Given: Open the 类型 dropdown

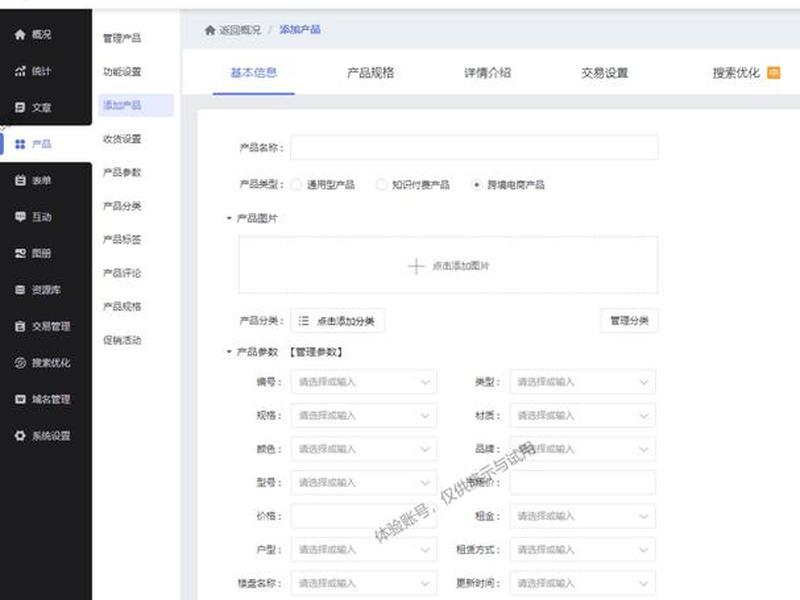Looking at the screenshot, I should (x=582, y=382).
